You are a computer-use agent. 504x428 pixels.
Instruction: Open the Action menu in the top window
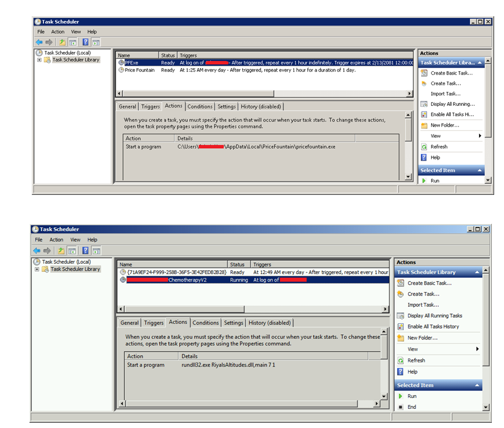click(x=58, y=32)
